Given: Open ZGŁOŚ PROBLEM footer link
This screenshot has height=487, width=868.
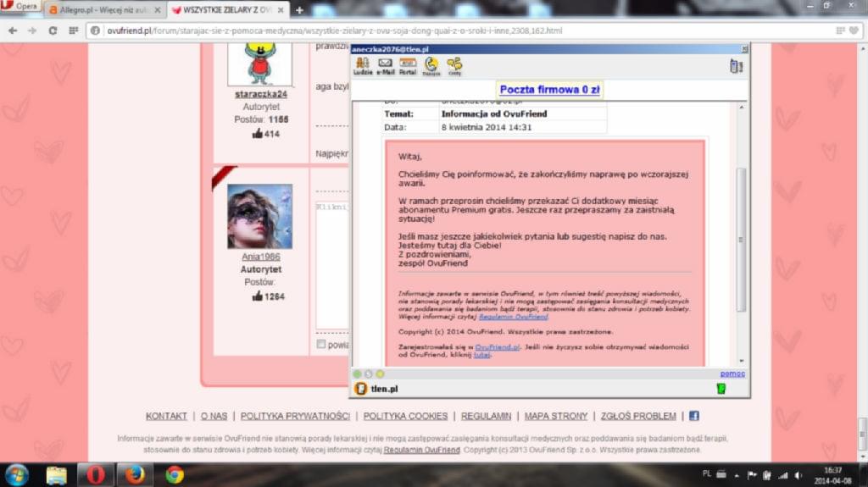Looking at the screenshot, I should (638, 416).
